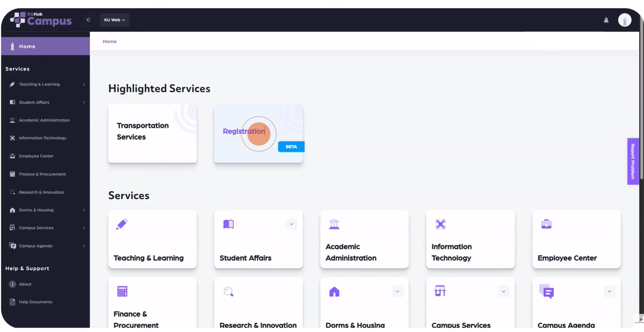Go to Home in the sidebar
This screenshot has height=332, width=644.
pos(27,46)
